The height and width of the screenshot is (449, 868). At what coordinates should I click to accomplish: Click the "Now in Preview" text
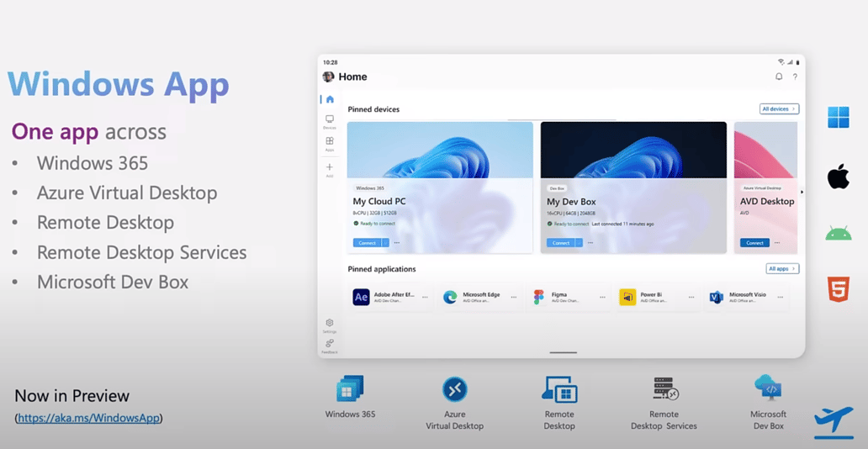72,396
